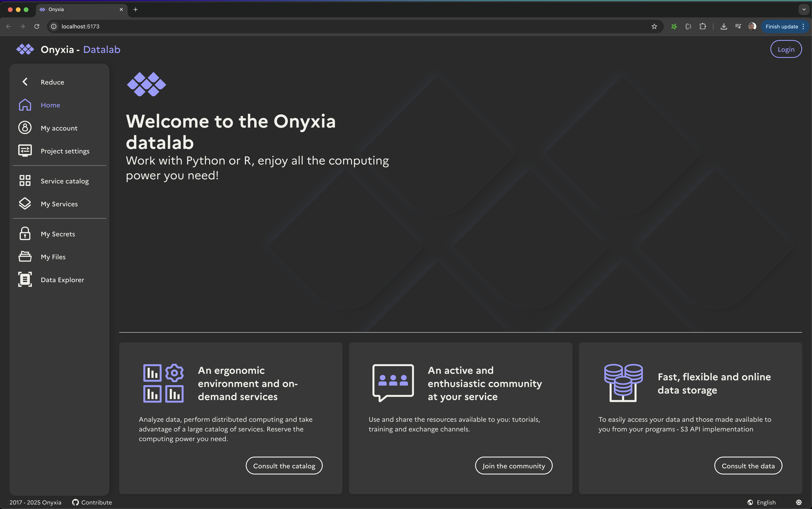Open My Services layers icon
The width and height of the screenshot is (812, 509).
[x=25, y=204]
